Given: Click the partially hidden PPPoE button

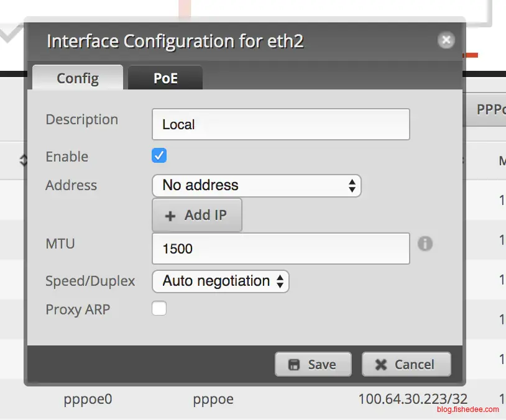Looking at the screenshot, I should tap(490, 109).
